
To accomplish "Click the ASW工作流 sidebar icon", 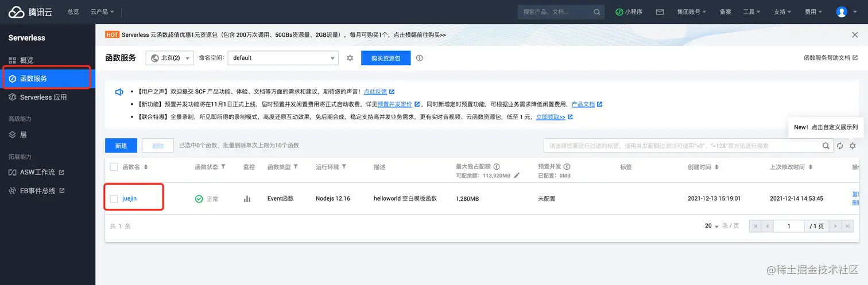I will click(13, 172).
